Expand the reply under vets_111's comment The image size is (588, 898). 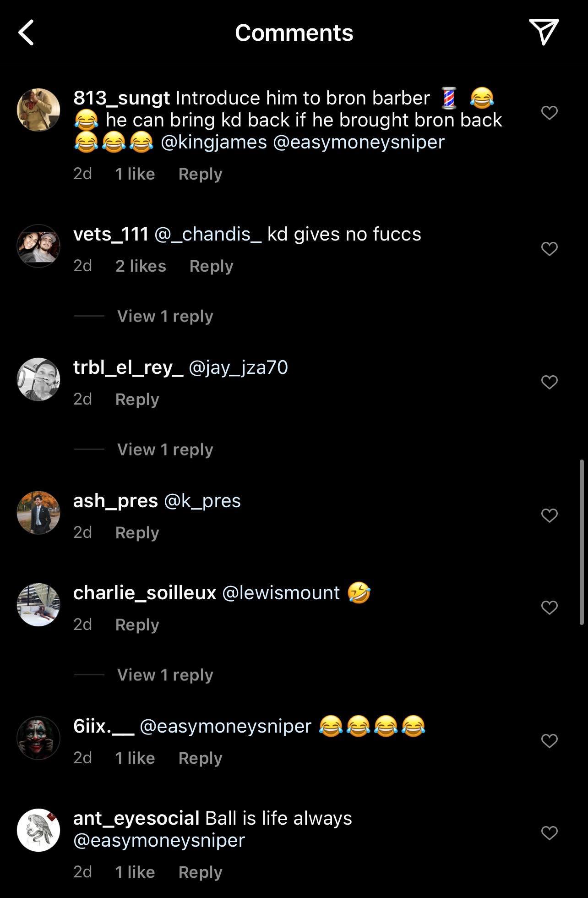click(x=165, y=316)
